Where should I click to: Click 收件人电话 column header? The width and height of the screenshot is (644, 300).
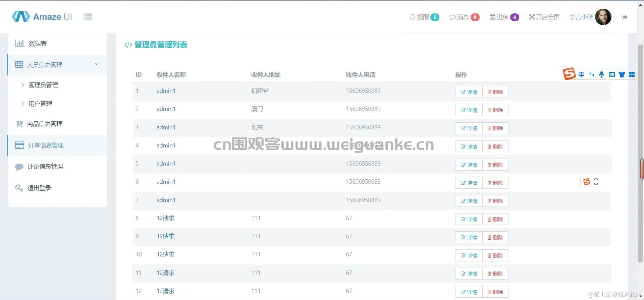[x=361, y=75]
